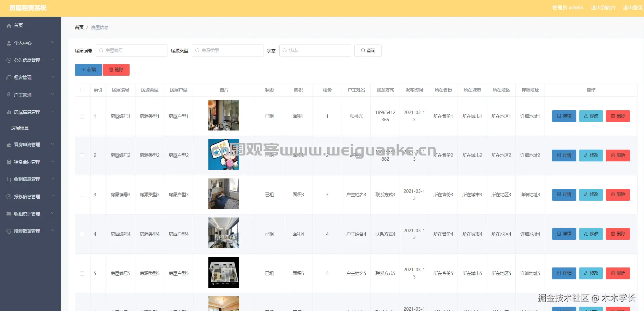Open the image thumbnail for 房屋编号1
Image resolution: width=644 pixels, height=311 pixels.
coord(224,115)
